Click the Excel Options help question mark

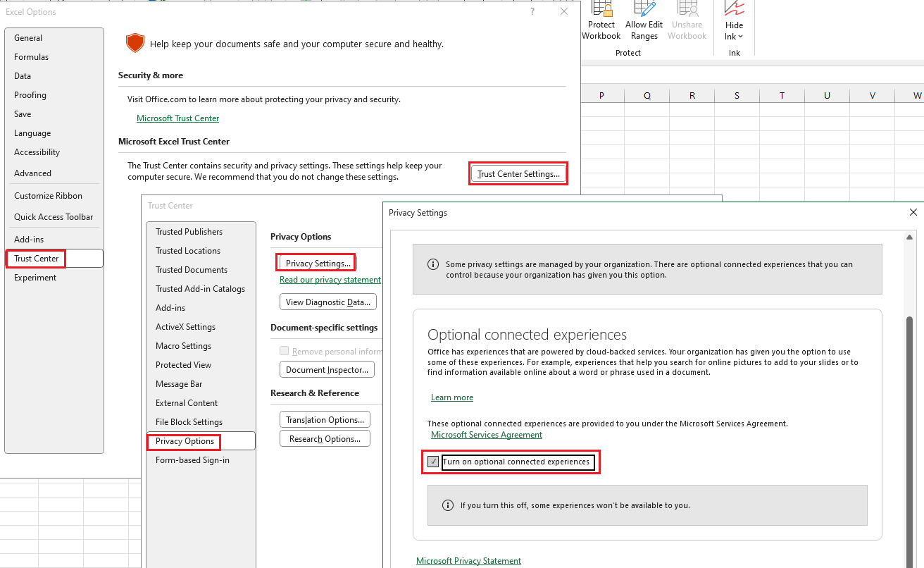532,11
